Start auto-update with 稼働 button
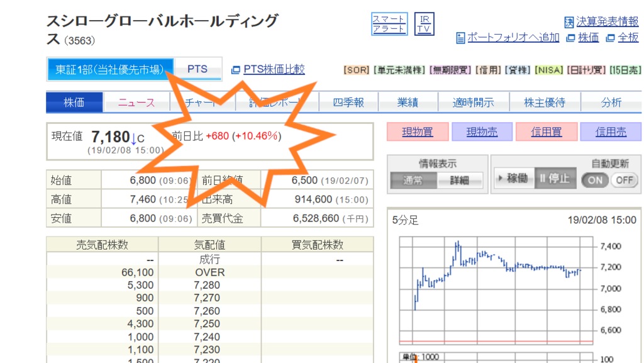Screen dimensions: 644x363 514,178
